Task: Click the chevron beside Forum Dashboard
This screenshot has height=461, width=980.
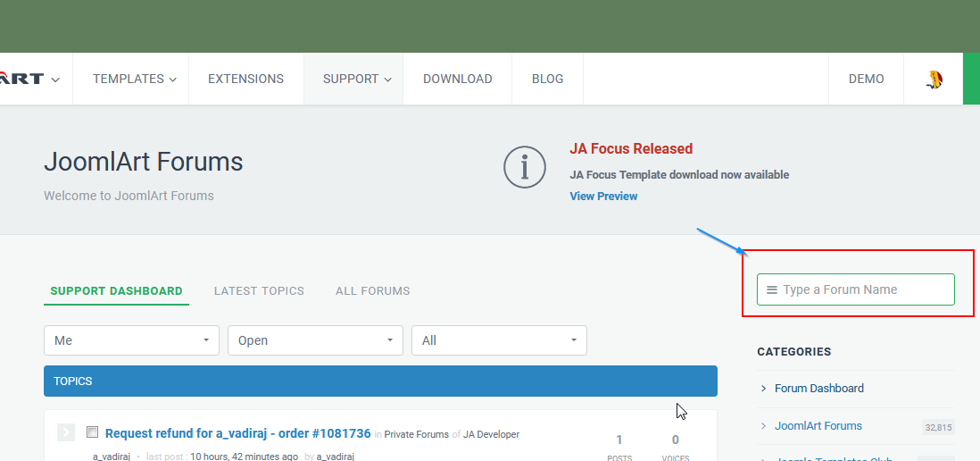Action: 763,389
